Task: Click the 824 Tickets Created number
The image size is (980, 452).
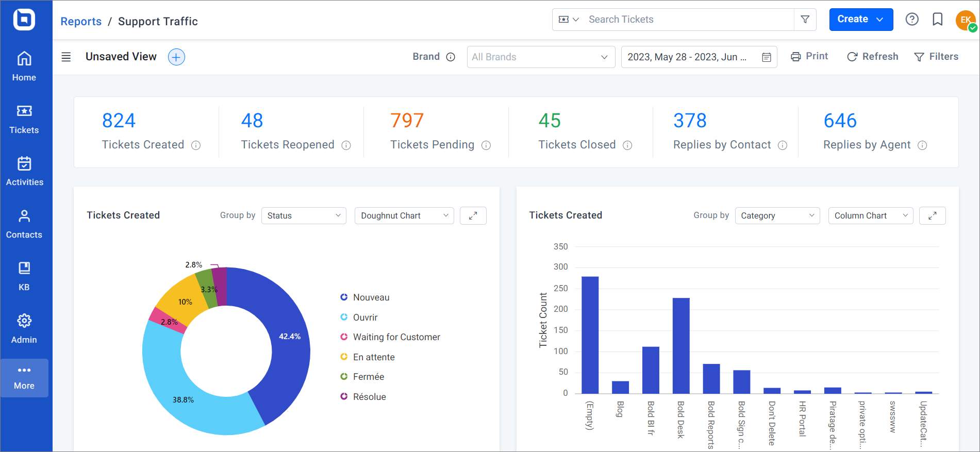Action: click(x=119, y=121)
